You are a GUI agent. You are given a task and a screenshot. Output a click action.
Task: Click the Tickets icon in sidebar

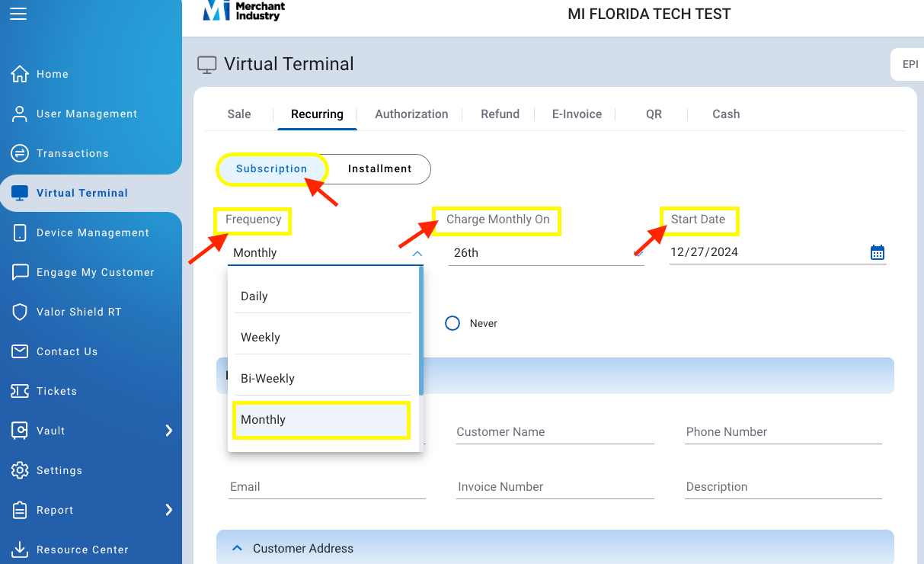click(20, 391)
